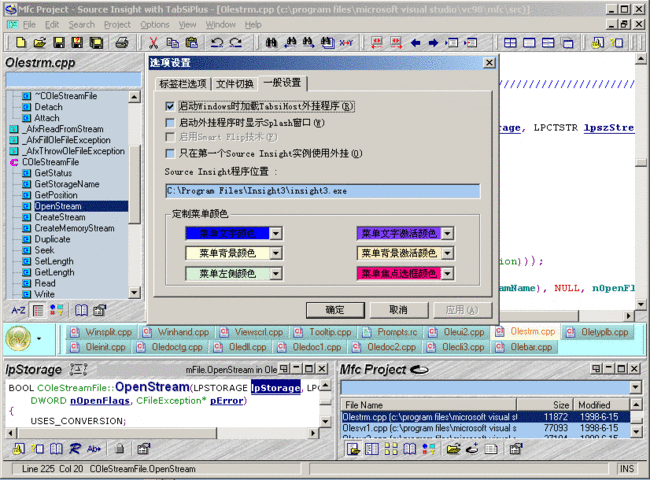The height and width of the screenshot is (480, 650).
Task: Click the Cascade windows toolbar icon
Action: [568, 42]
